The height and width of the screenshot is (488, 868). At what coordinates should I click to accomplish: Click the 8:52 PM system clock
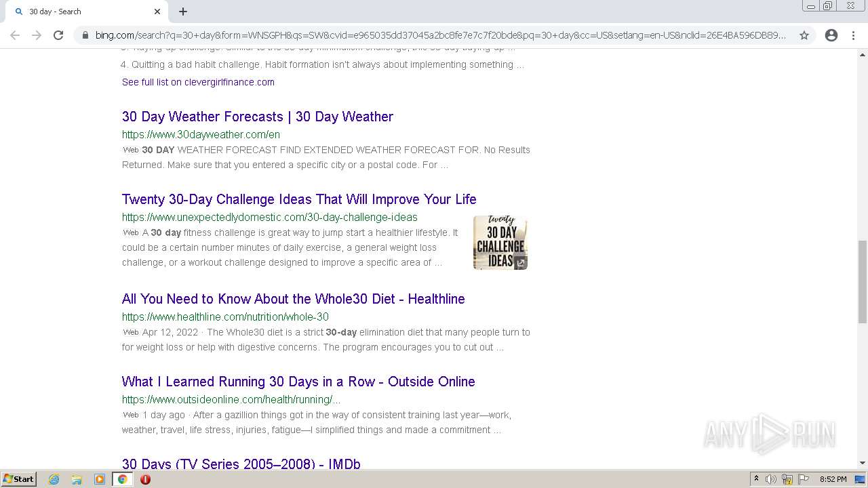[833, 479]
